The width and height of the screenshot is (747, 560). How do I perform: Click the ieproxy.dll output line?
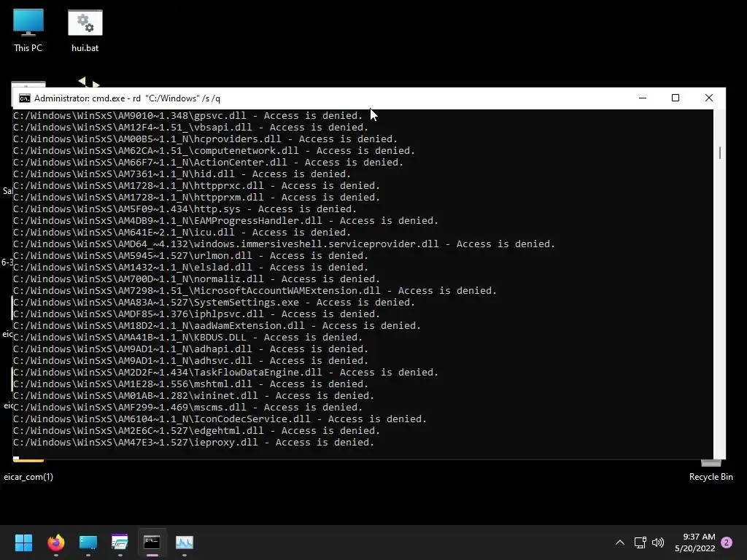(193, 443)
